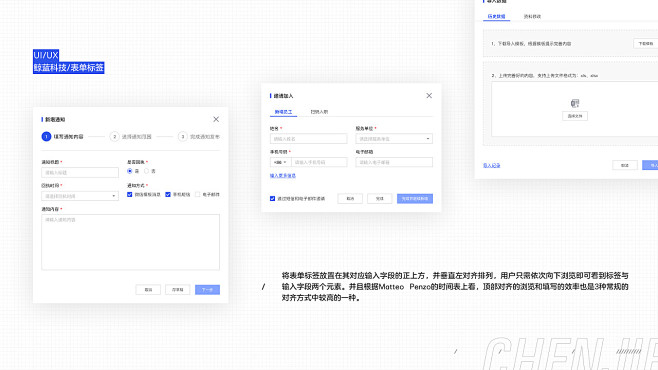Click the first white button in add-member dialog footer

pyautogui.click(x=350, y=198)
